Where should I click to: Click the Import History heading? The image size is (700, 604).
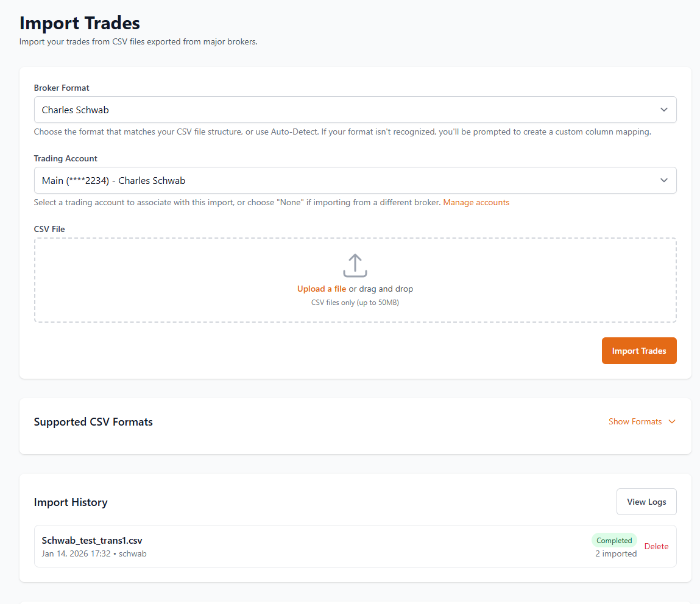(71, 502)
